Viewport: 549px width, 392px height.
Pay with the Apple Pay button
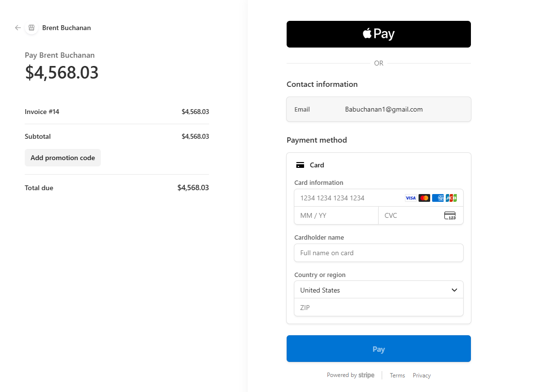(378, 34)
